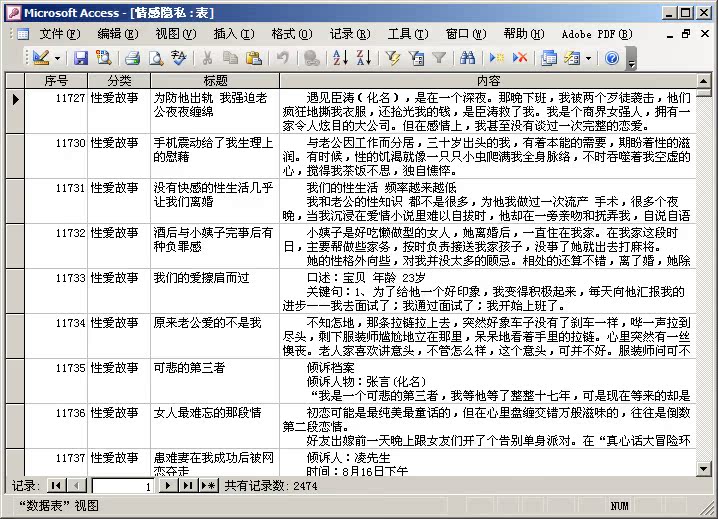Screen dimensions: 718x519
Task: Show the Database Window icon
Action: [549, 58]
